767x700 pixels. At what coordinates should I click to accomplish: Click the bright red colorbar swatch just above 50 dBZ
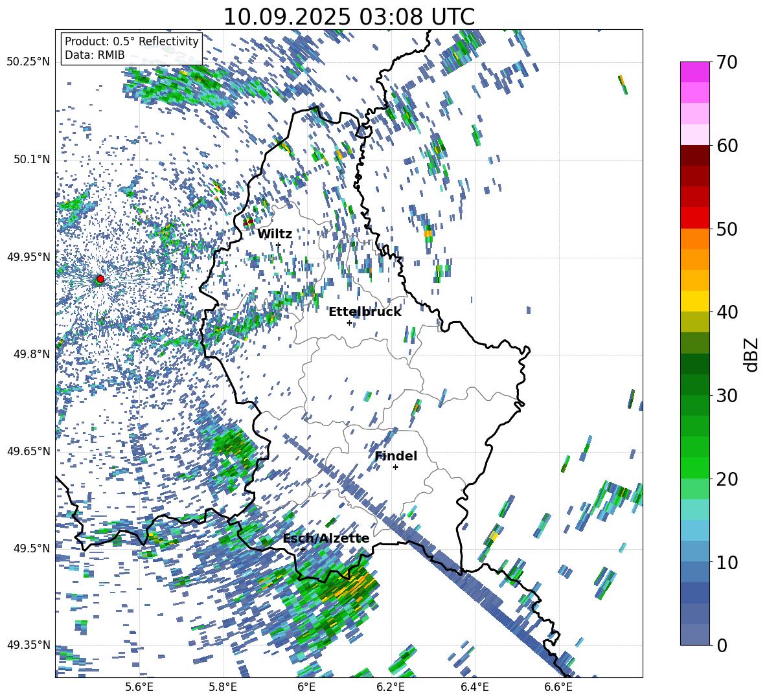point(694,218)
